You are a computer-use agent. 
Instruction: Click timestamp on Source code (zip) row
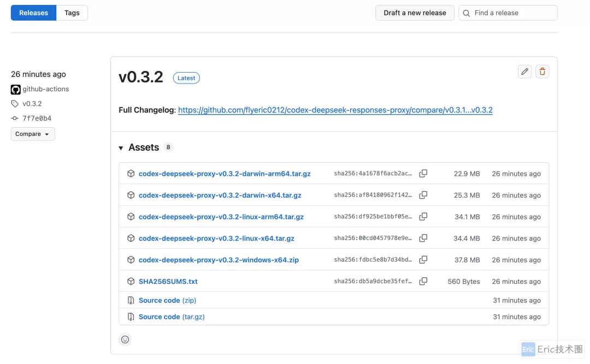(517, 300)
